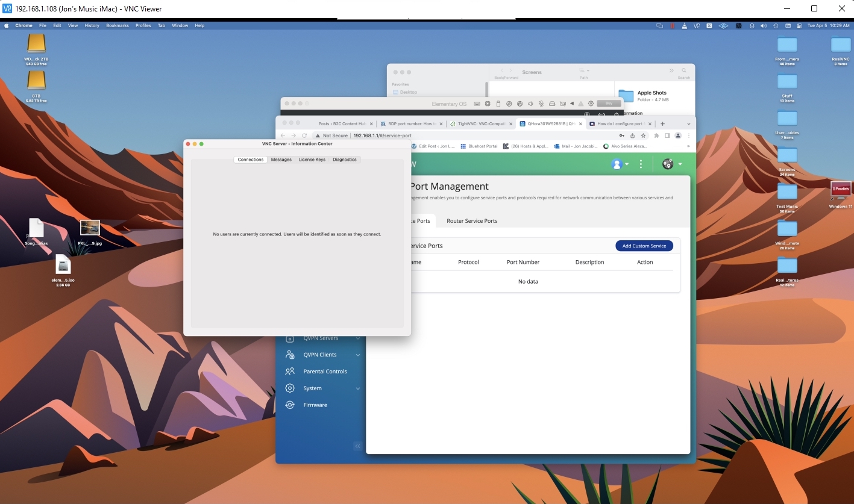
Task: Expand the QVPN Servers submenu chevron
Action: pyautogui.click(x=357, y=338)
